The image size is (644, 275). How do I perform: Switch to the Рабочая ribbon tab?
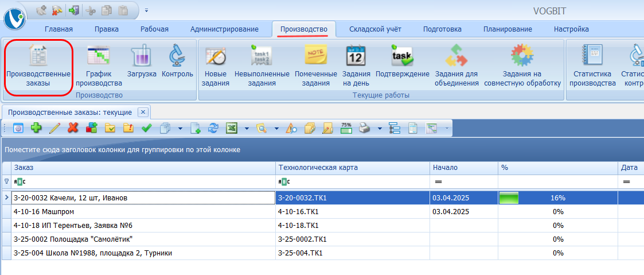(154, 29)
